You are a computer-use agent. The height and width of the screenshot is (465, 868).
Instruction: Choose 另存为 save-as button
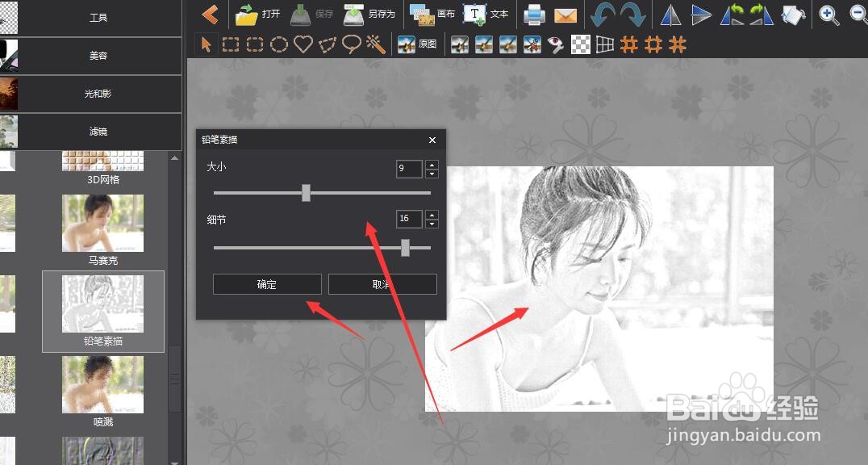369,15
